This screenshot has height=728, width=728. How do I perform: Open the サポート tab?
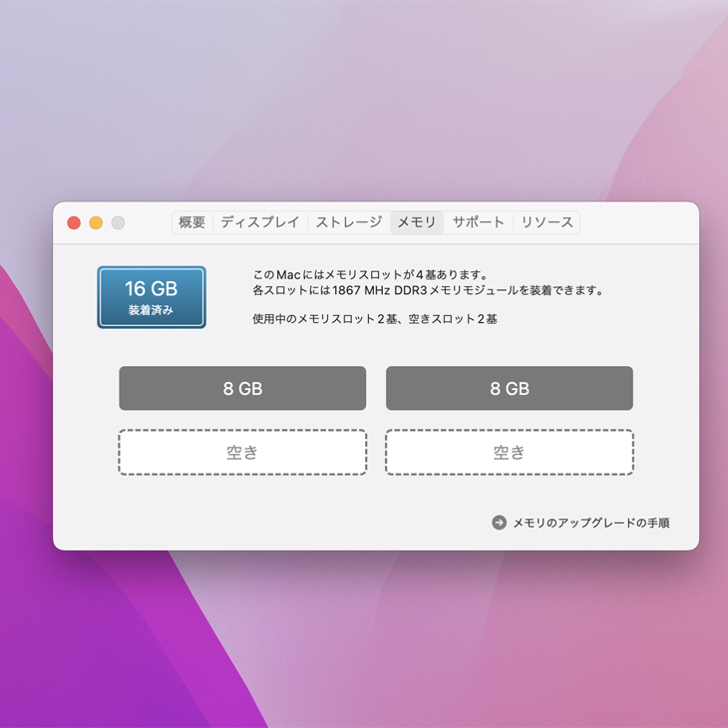tap(479, 222)
